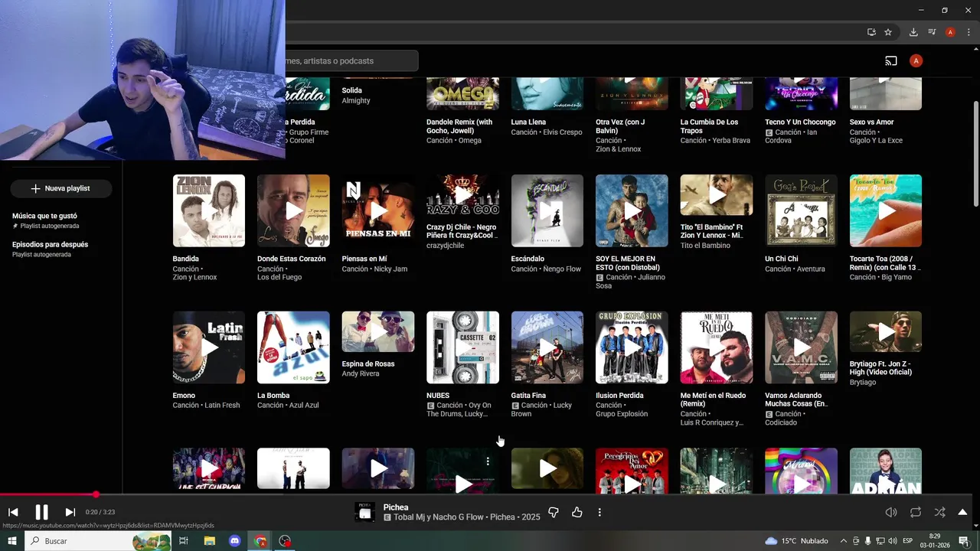This screenshot has width=980, height=551.
Task: Open Chrome media controls icon
Action: pos(932,32)
